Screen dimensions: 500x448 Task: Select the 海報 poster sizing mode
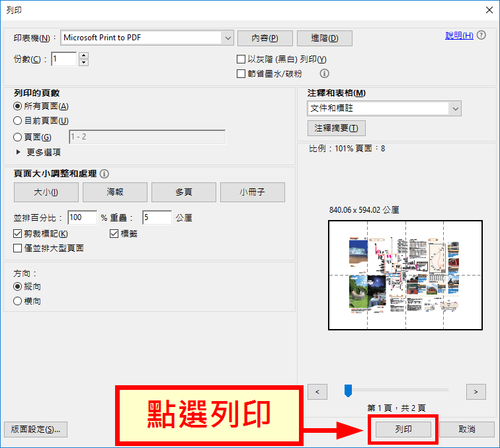pyautogui.click(x=115, y=192)
